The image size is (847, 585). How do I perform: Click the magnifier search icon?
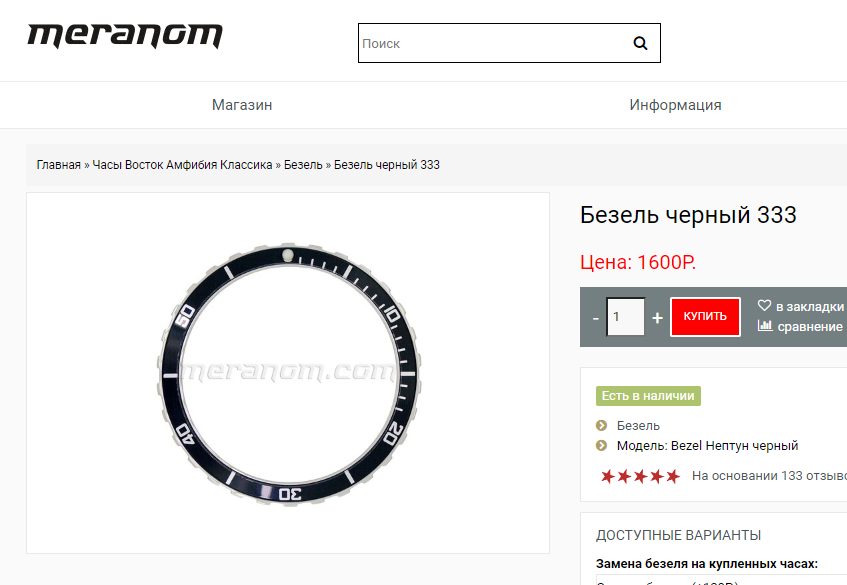[x=640, y=43]
